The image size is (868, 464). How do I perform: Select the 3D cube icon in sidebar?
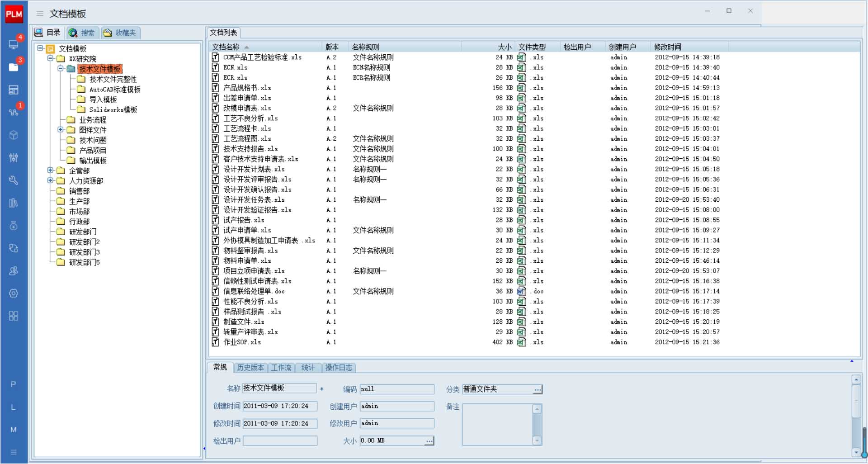tap(14, 135)
